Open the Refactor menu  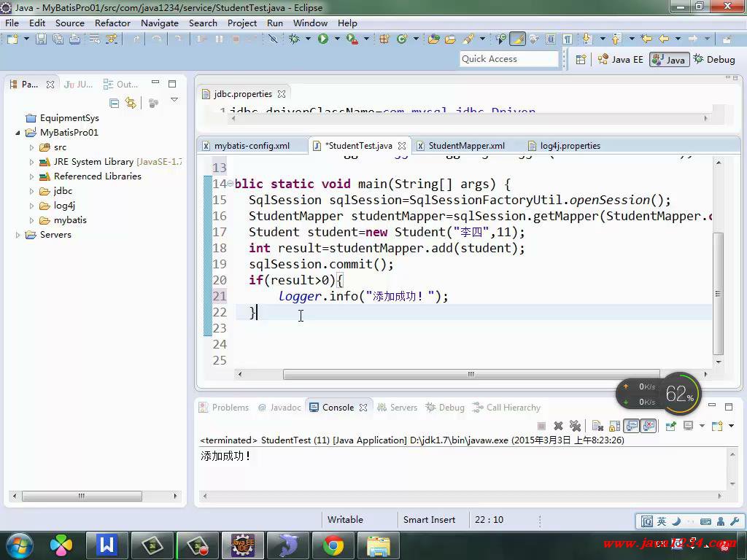112,23
